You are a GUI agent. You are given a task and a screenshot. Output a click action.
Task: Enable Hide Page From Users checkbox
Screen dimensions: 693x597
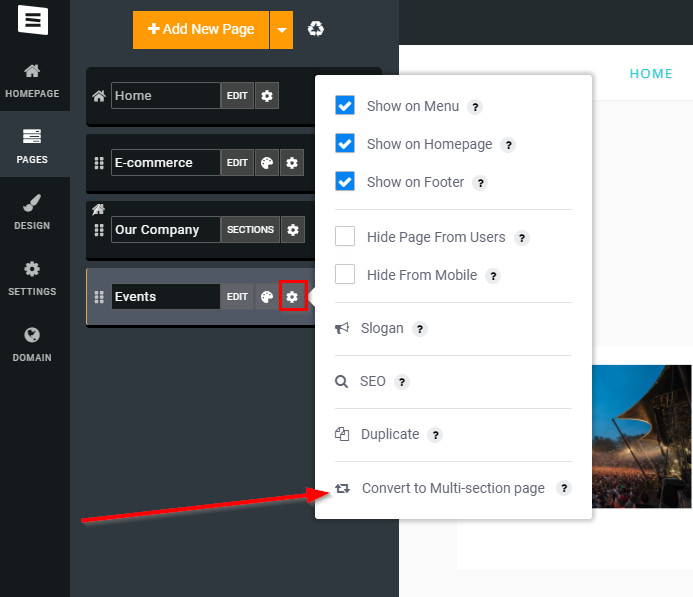click(345, 236)
